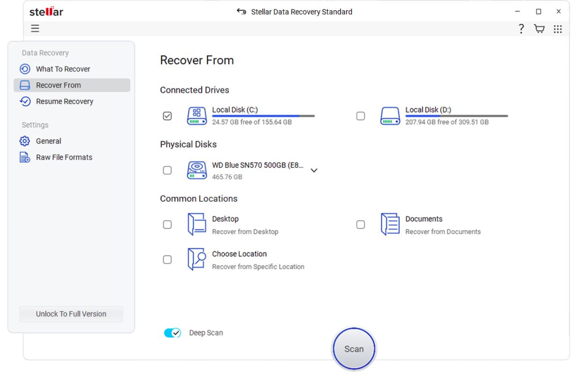Viewport: 588px width, 375px height.
Task: Click the Local Disk (C:) label
Action: click(235, 110)
